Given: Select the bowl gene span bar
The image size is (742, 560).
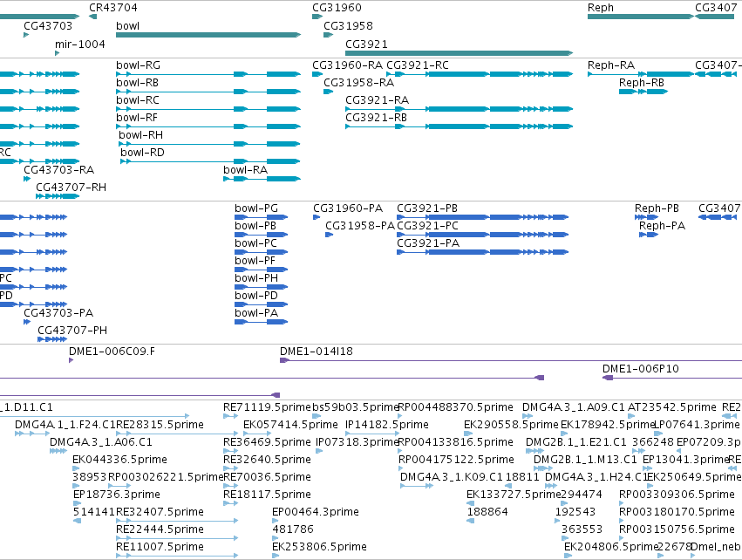Looking at the screenshot, I should pos(208,35).
